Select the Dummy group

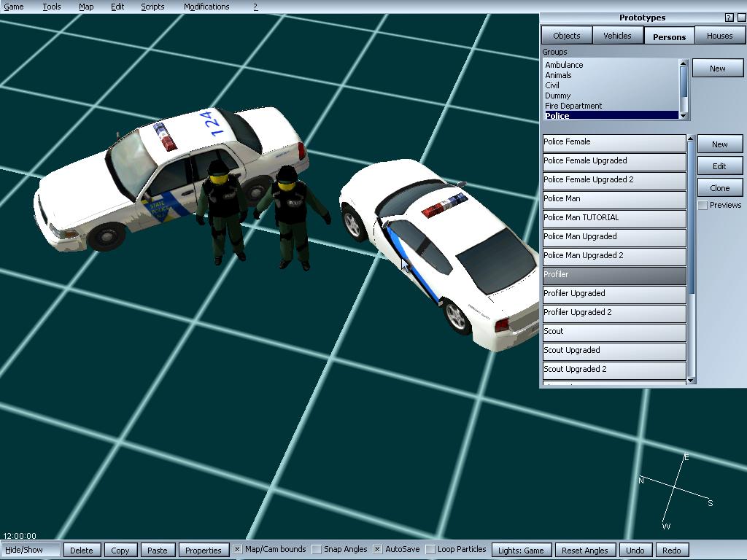pos(611,96)
